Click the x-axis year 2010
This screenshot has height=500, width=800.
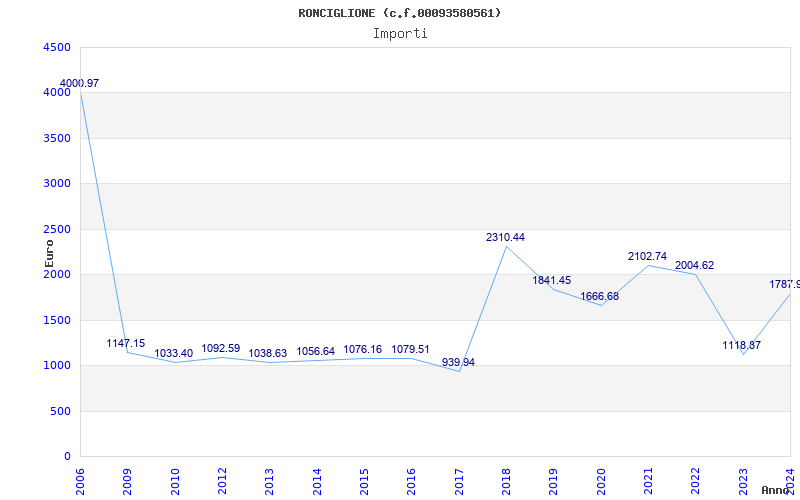point(175,482)
